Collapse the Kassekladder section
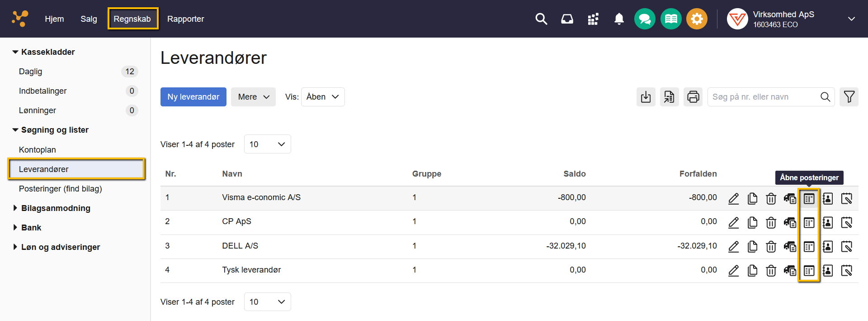 (47, 52)
